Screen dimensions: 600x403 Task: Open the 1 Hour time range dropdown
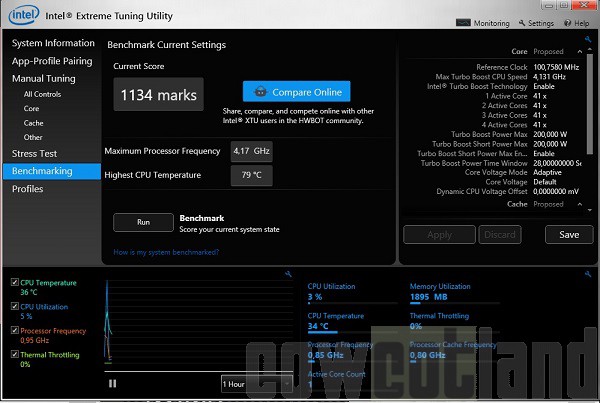point(257,384)
